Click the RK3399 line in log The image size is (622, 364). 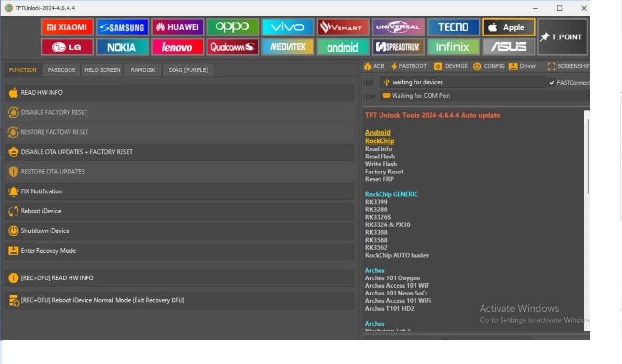click(x=377, y=202)
